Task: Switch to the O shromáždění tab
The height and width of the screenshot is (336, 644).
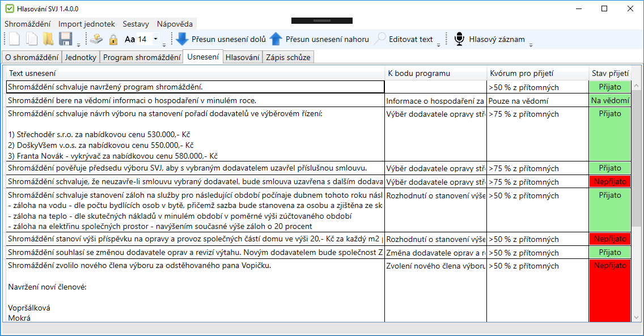Action: (x=32, y=57)
